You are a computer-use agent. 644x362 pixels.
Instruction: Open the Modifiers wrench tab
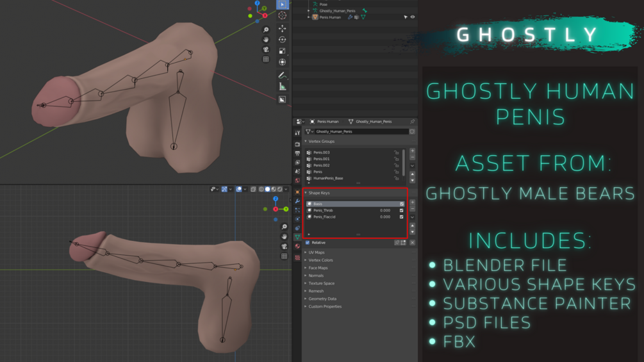click(297, 201)
